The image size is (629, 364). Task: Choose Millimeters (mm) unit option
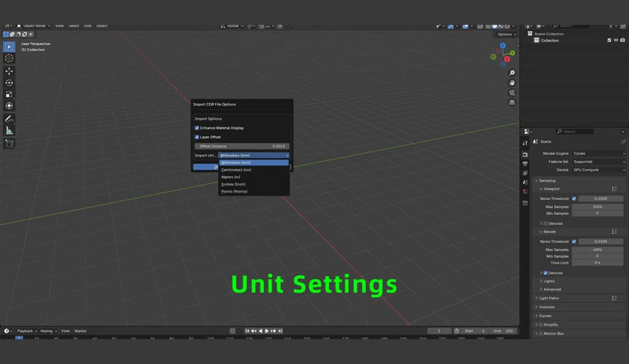click(x=254, y=162)
